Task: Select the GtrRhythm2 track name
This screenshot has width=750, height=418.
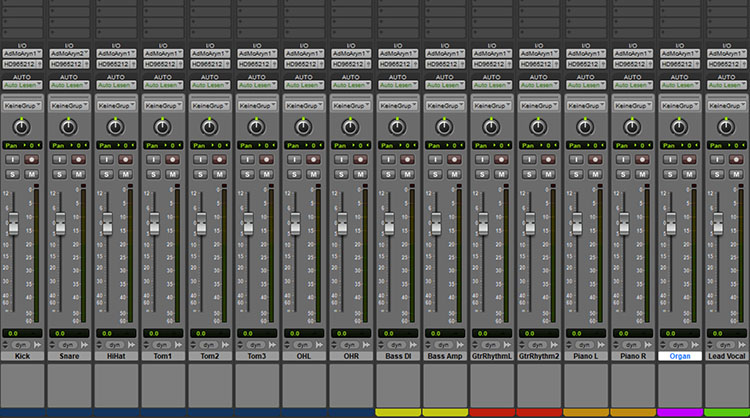Action: click(539, 356)
